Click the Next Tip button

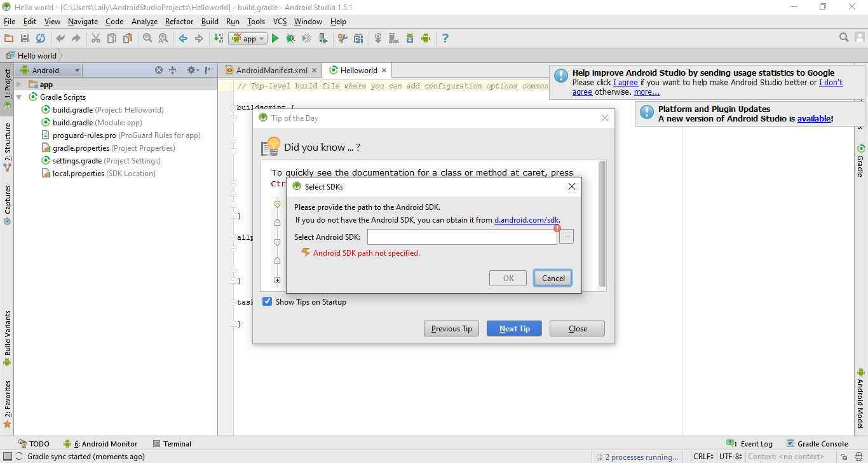tap(514, 329)
